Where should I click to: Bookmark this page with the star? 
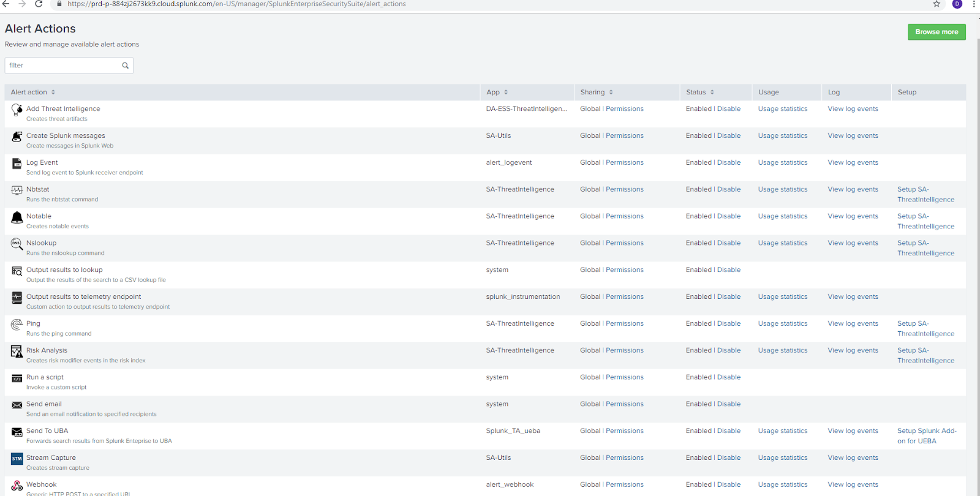[937, 4]
